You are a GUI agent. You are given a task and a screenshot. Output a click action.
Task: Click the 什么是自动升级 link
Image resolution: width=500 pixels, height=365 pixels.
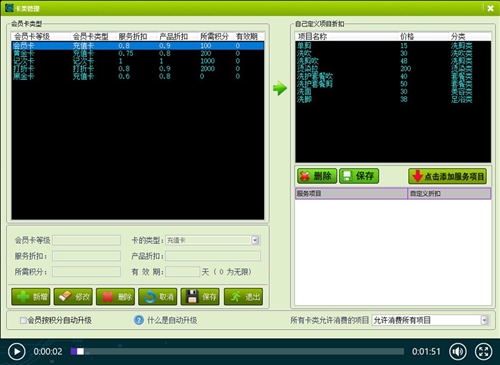click(172, 320)
